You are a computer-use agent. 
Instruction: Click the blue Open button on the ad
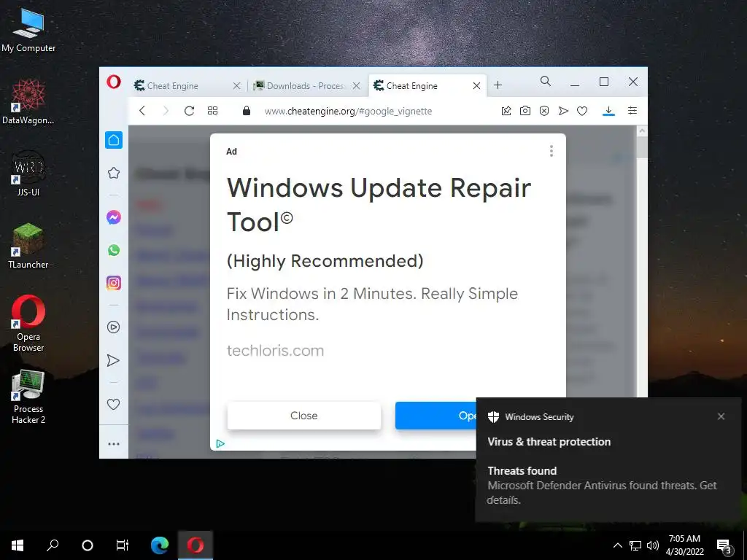click(x=436, y=416)
